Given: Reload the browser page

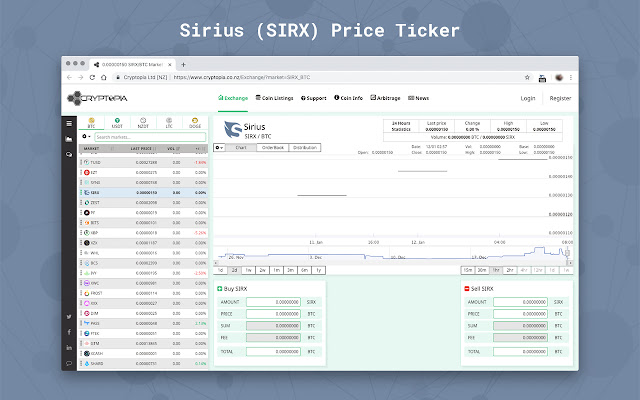Looking at the screenshot, I should pos(92,77).
